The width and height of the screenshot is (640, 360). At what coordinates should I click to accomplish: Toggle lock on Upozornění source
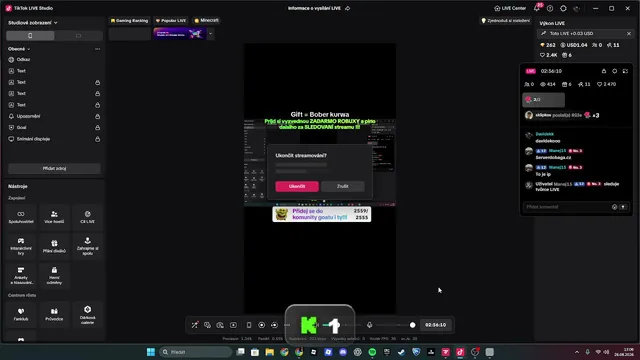(x=97, y=116)
